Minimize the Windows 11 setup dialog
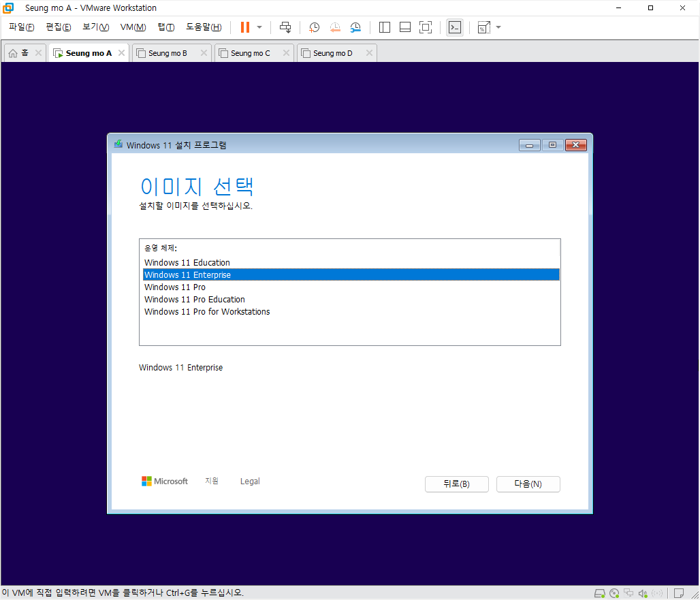This screenshot has height=600, width=700. [530, 145]
